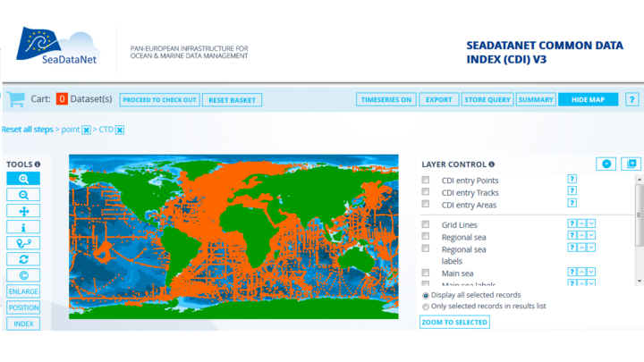Viewport: 644px width, 362px height.
Task: Click PROCEED TO CHECK OUT
Action: coord(160,100)
